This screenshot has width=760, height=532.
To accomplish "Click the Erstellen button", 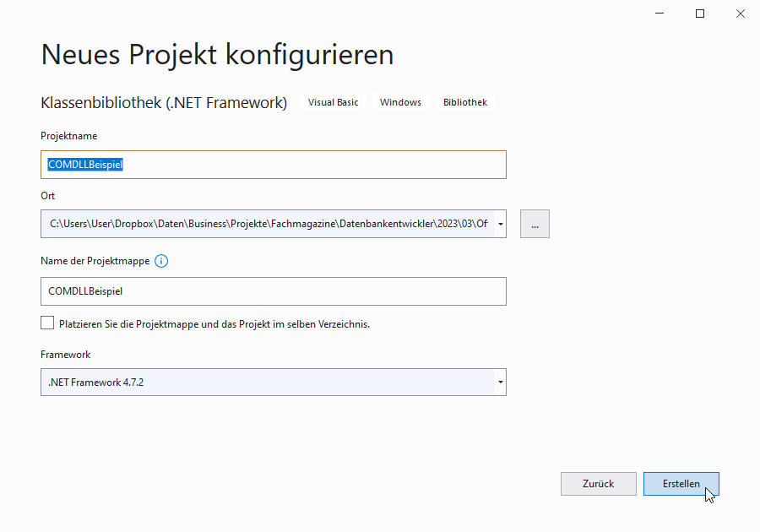I will (681, 483).
